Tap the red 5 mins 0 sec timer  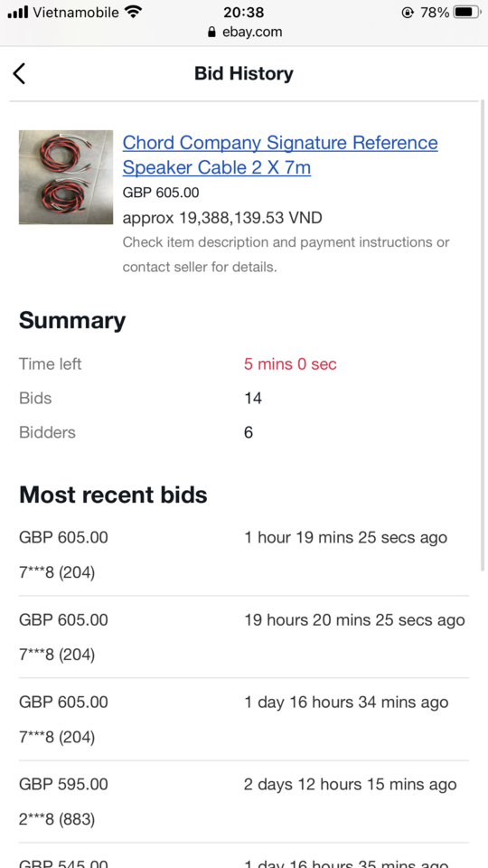click(x=290, y=364)
